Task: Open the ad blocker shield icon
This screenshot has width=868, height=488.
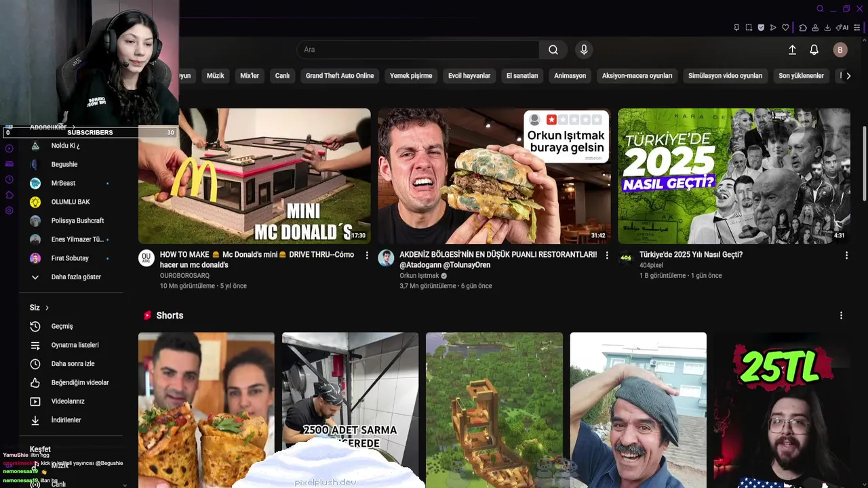Action: 761,28
